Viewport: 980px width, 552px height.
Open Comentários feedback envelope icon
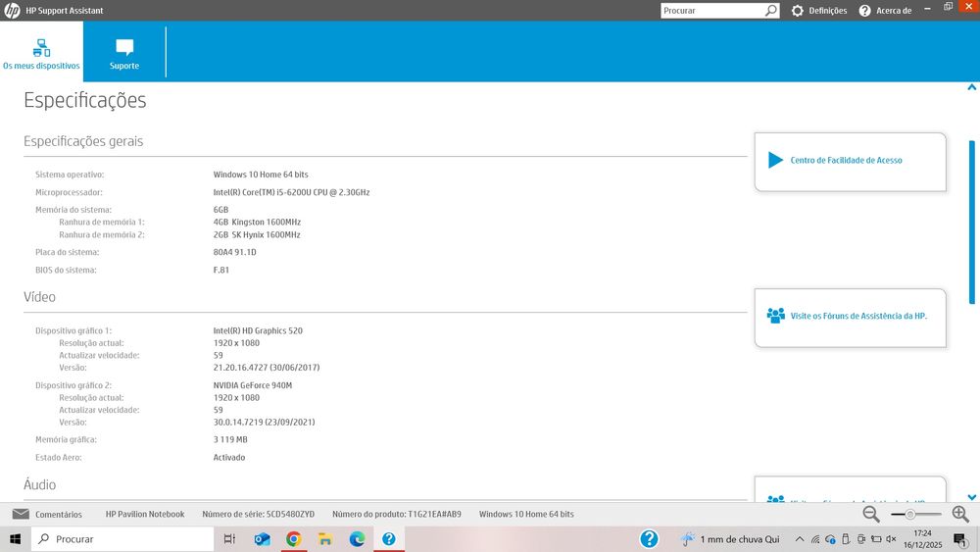tap(21, 514)
